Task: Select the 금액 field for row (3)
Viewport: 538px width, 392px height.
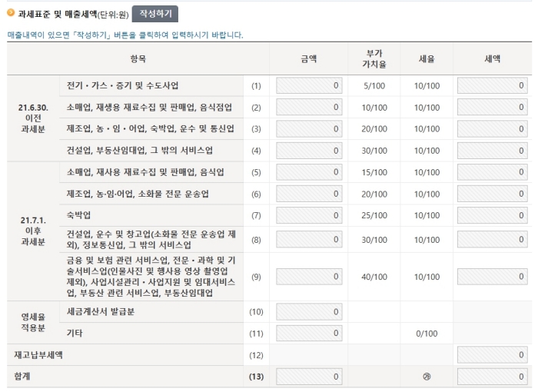Action: (309, 129)
